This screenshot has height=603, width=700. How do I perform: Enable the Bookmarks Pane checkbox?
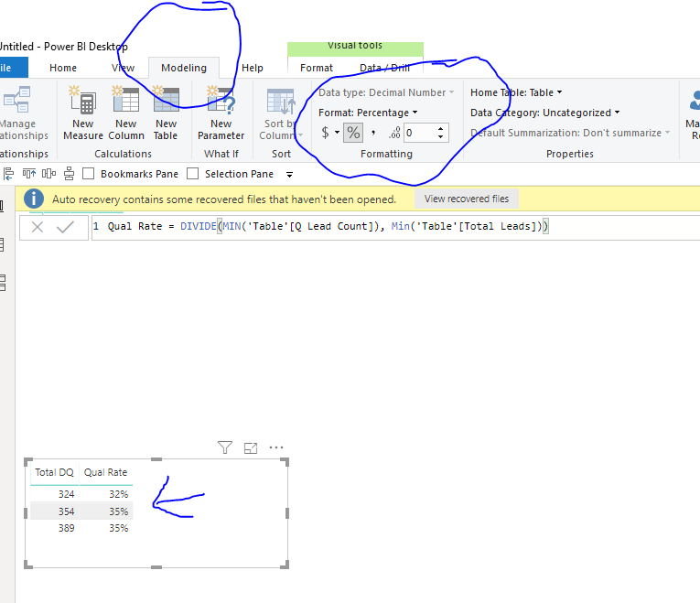[89, 174]
